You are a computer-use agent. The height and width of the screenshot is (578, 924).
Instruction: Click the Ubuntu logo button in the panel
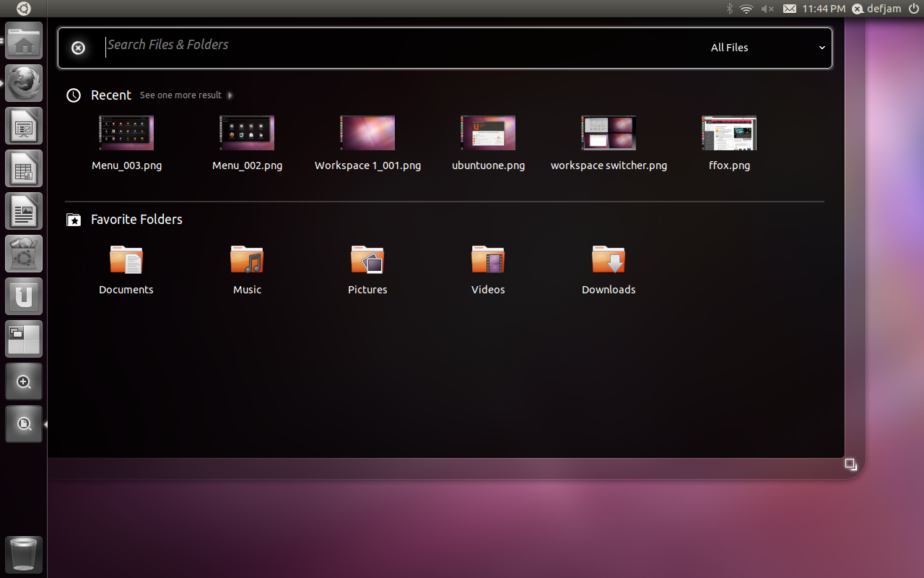pyautogui.click(x=24, y=9)
